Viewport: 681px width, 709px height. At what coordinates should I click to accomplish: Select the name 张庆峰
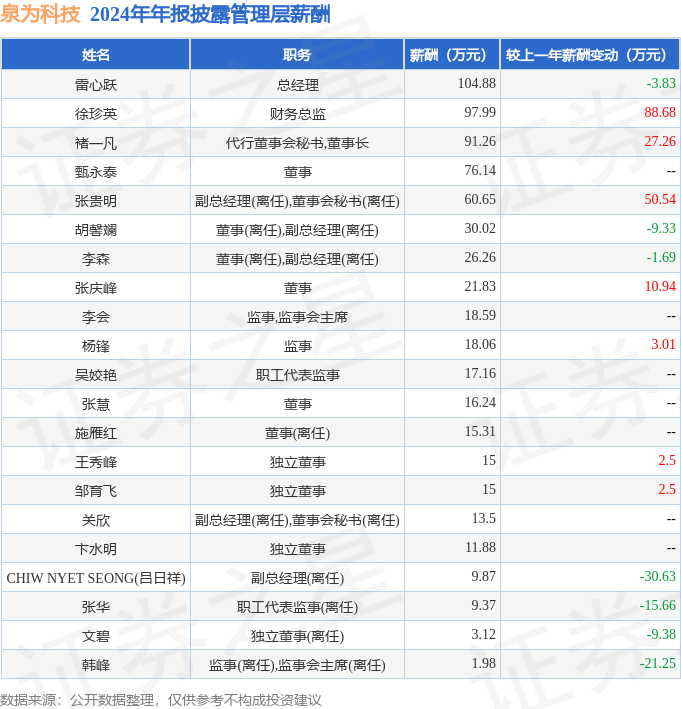(95, 288)
